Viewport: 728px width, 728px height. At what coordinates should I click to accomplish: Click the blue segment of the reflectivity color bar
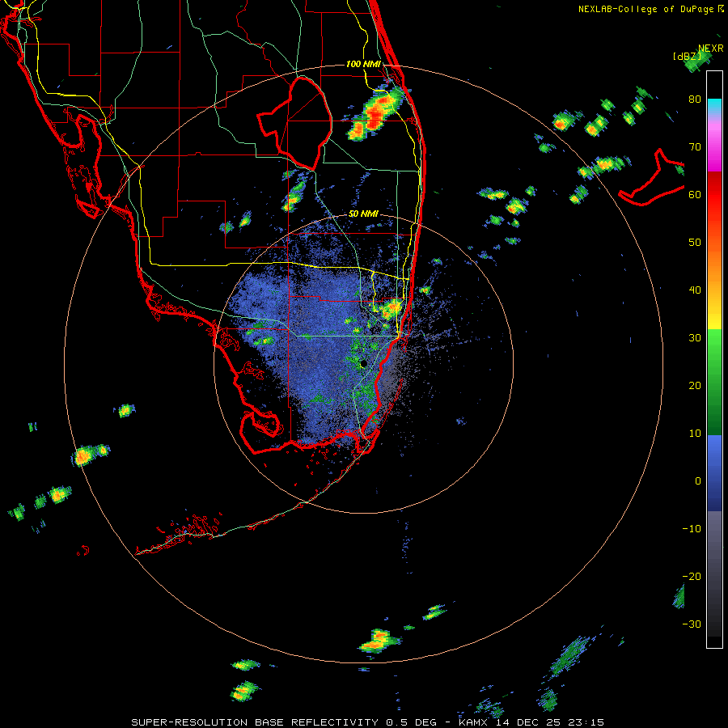[x=714, y=473]
